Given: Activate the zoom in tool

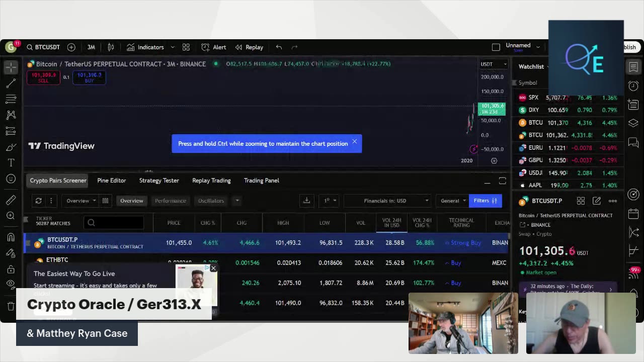Looking at the screenshot, I should (x=11, y=216).
